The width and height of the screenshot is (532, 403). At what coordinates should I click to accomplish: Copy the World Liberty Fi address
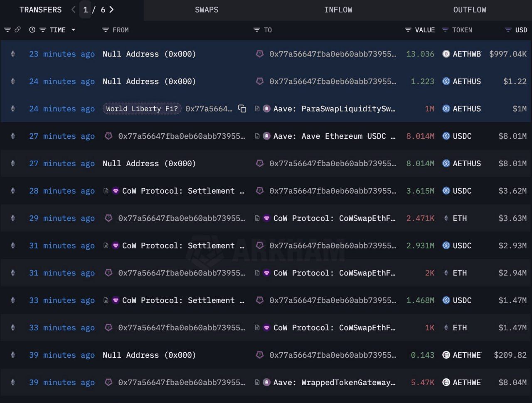point(242,109)
